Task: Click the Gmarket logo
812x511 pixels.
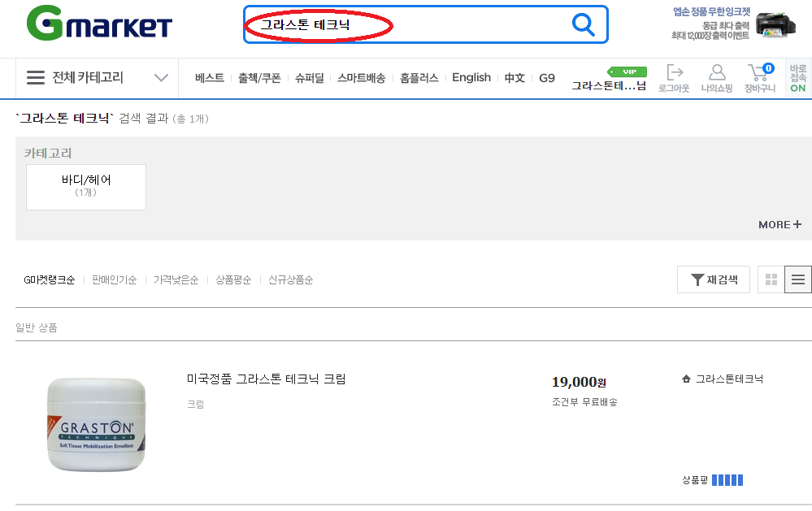Action: click(99, 24)
